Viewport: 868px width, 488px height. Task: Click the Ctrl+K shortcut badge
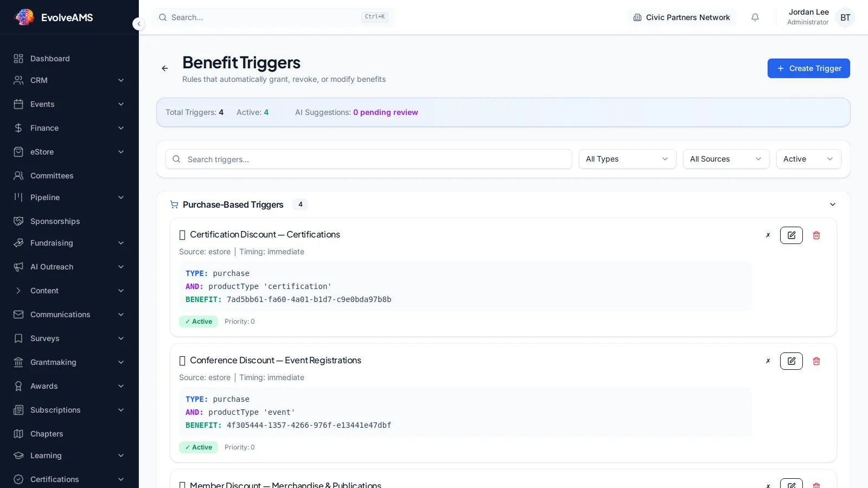375,17
